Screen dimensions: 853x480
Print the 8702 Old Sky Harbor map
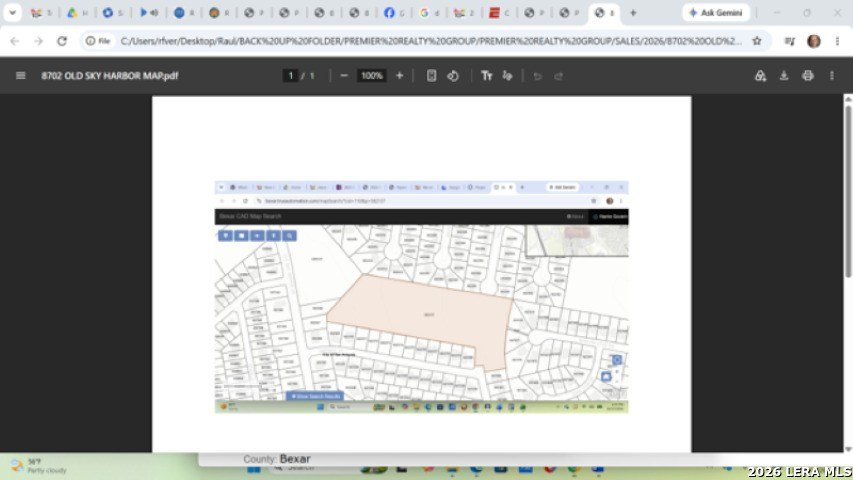[808, 76]
